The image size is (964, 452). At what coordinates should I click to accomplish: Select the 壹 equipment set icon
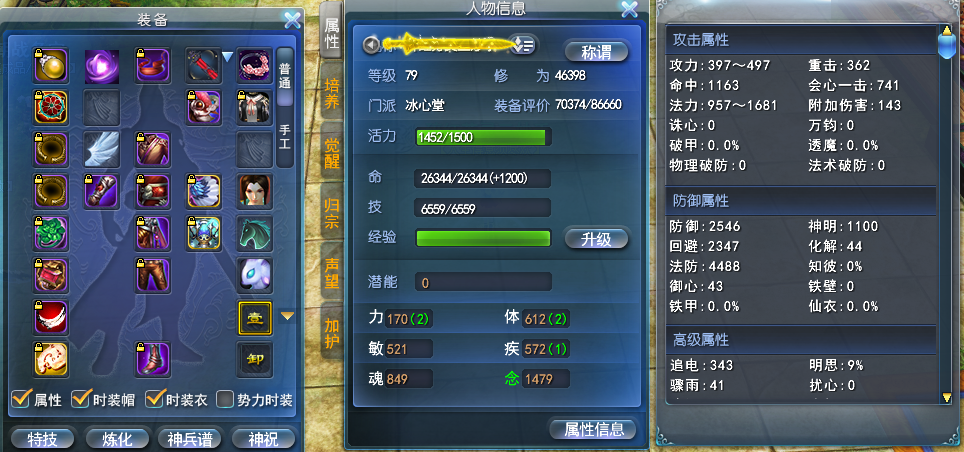click(255, 317)
